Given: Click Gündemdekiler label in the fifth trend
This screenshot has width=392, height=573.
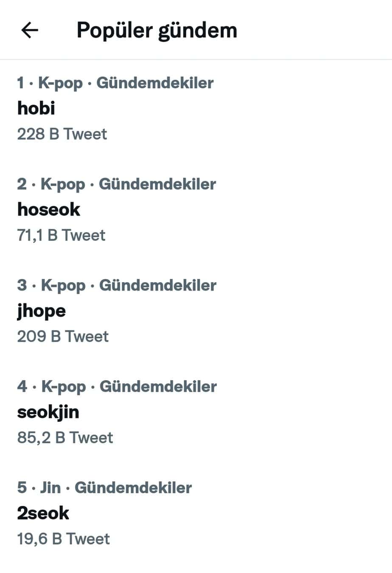Looking at the screenshot, I should [x=133, y=487].
